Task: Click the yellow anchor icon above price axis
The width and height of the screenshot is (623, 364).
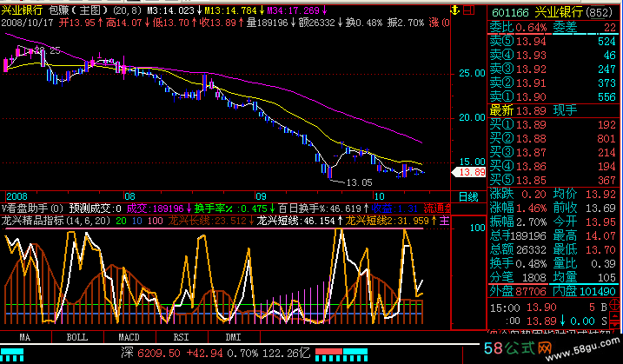Action: point(455,10)
